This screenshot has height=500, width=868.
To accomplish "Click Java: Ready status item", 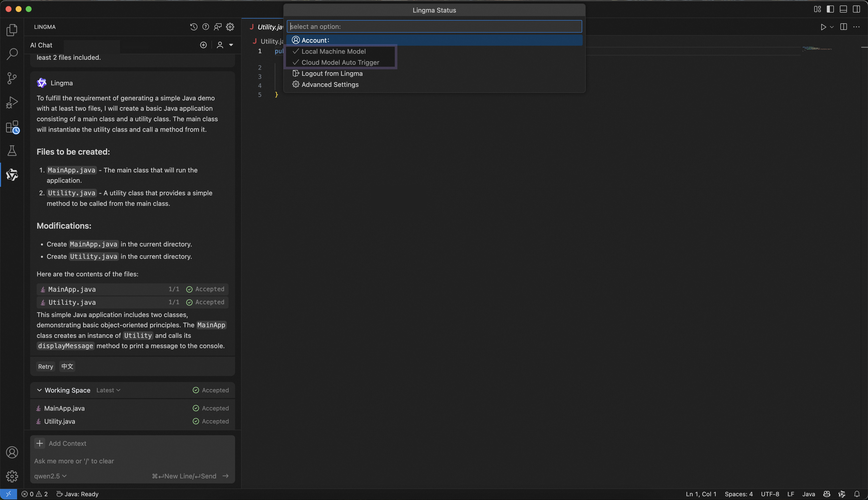I will (77, 494).
